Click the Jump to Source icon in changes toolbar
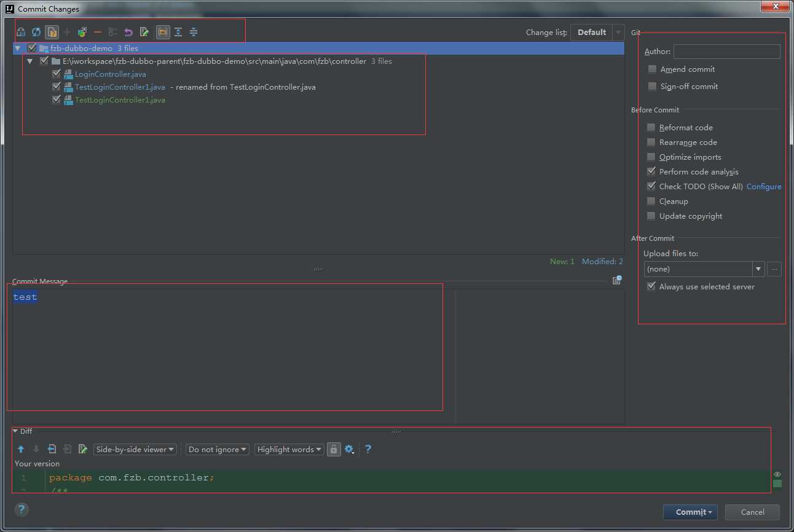This screenshot has height=532, width=794. coord(144,32)
